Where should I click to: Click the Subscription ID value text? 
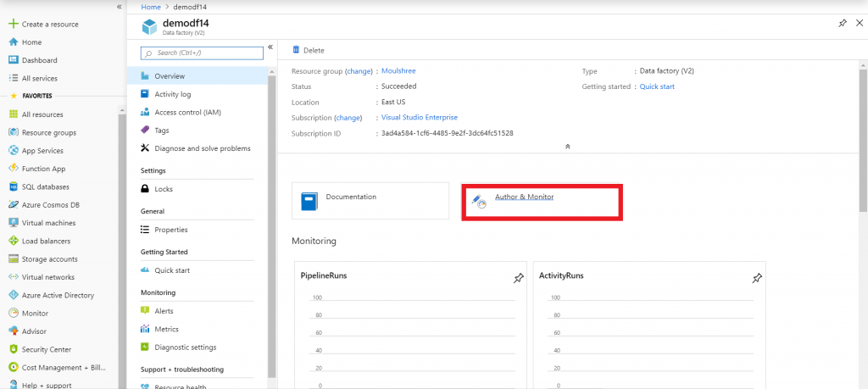point(448,133)
